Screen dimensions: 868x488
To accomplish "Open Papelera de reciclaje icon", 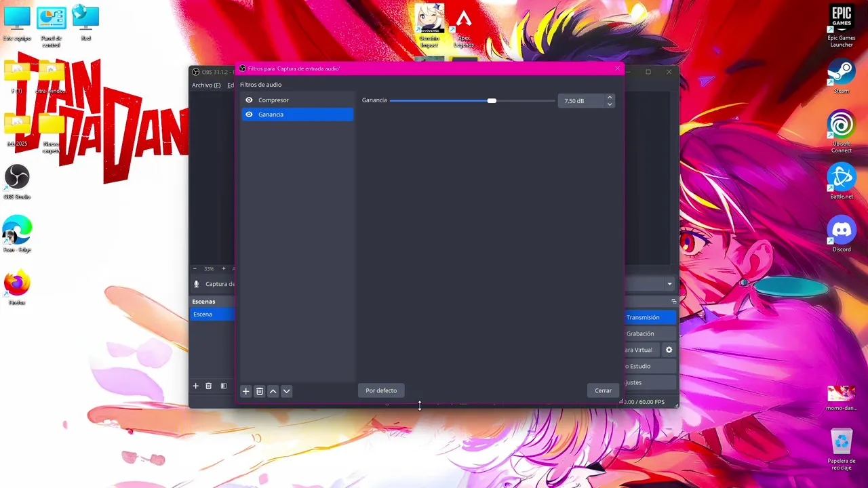I will tap(842, 450).
